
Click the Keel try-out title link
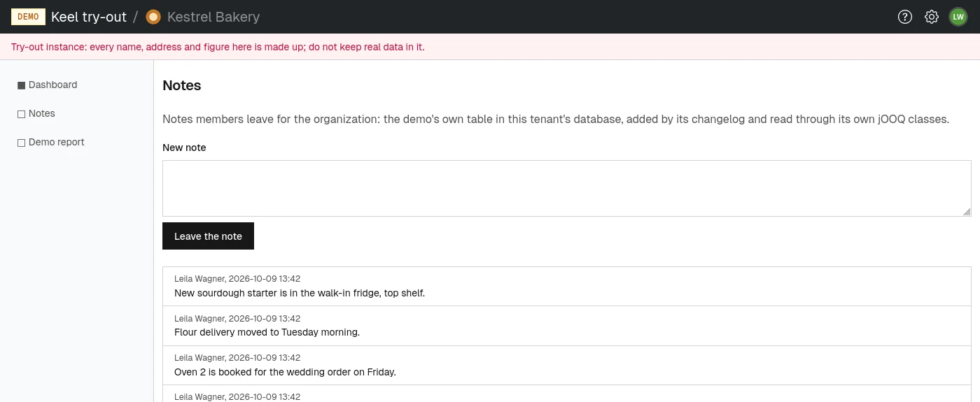(x=89, y=17)
